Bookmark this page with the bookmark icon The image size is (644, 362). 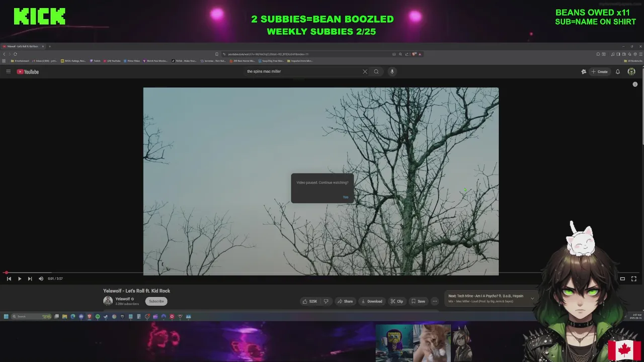tap(217, 54)
